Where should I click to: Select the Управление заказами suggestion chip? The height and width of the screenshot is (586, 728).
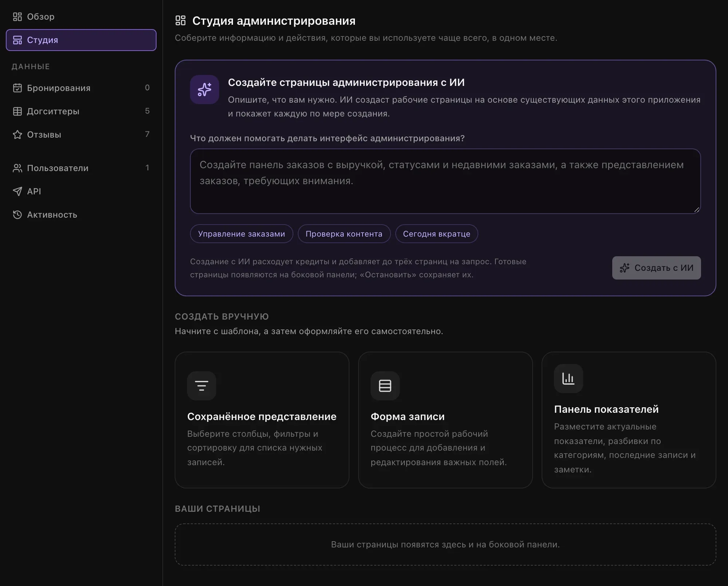coord(242,234)
